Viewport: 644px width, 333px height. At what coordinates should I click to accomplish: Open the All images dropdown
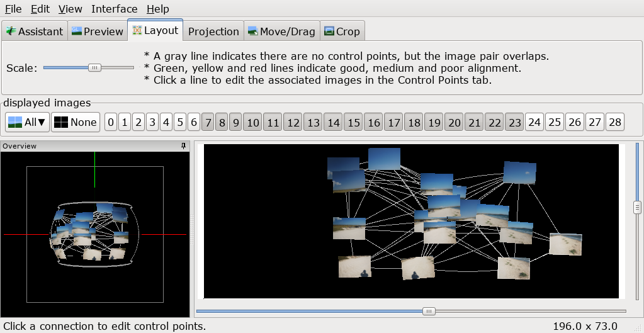(x=28, y=122)
